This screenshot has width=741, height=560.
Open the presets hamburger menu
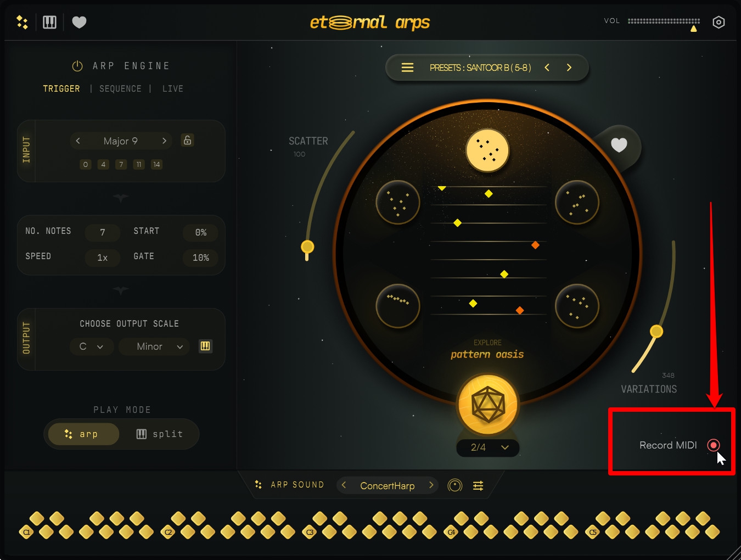pyautogui.click(x=407, y=68)
